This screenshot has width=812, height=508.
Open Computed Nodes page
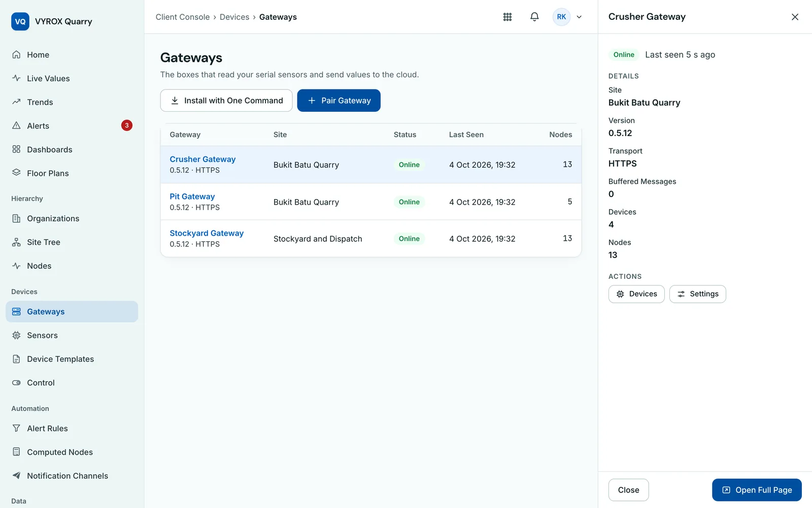(x=72, y=452)
